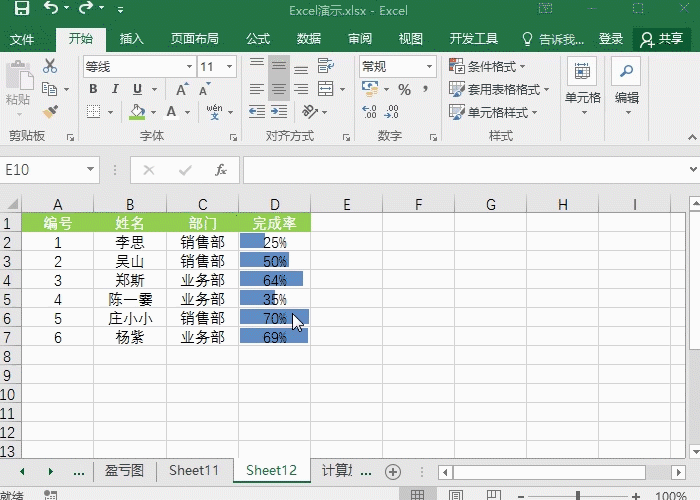Apply the percent style format
700x500 pixels.
(404, 90)
